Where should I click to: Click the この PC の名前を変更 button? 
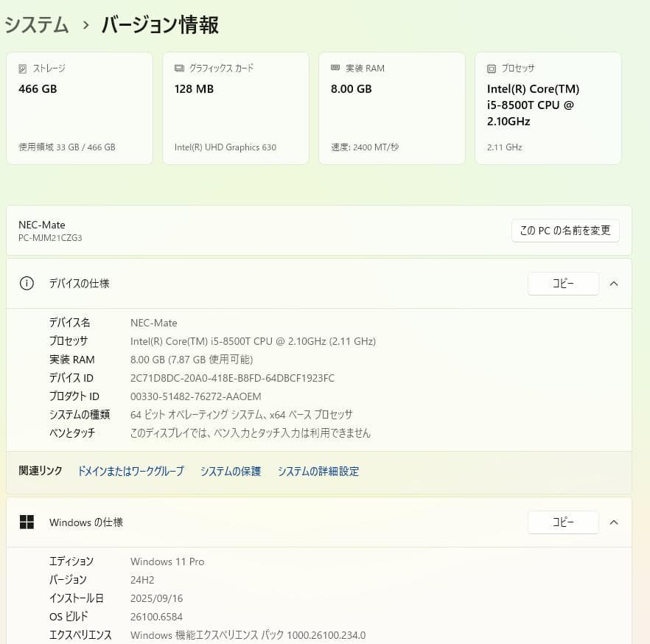[x=565, y=230]
